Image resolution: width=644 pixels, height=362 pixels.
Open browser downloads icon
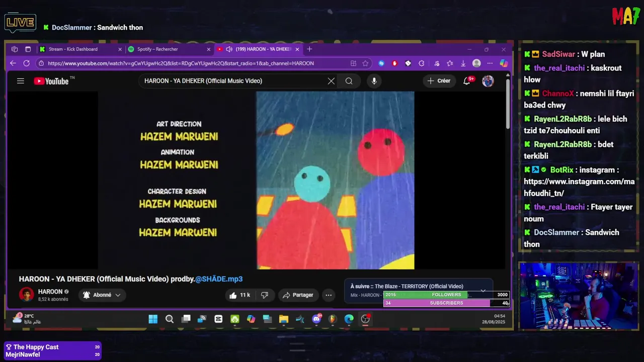(x=463, y=63)
